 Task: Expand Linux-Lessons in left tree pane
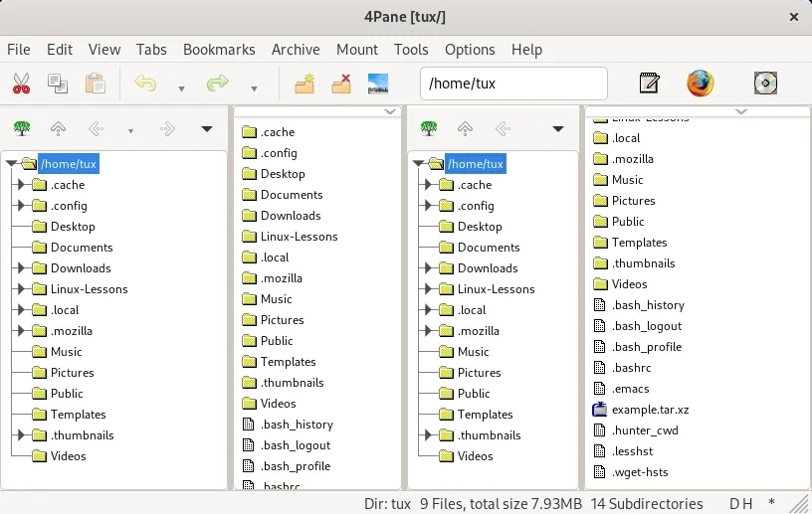click(x=21, y=289)
